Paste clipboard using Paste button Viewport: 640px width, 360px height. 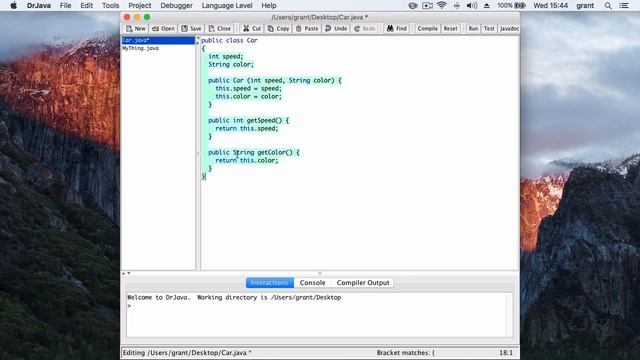(307, 29)
